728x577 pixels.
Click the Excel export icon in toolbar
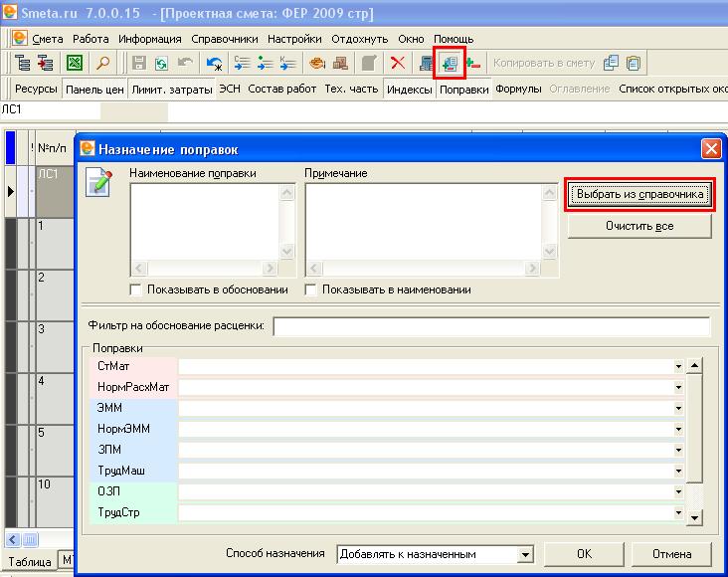pos(75,63)
